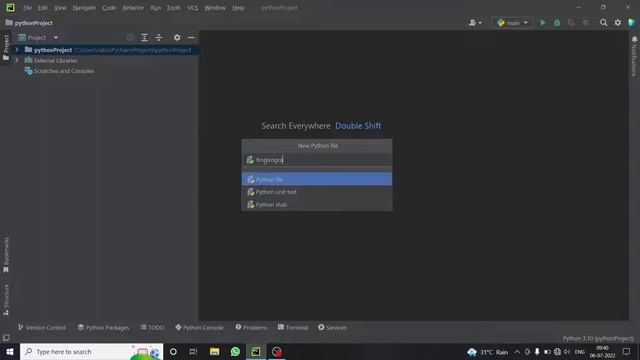Click the tool windows quick access icon

pyautogui.click(x=6, y=338)
